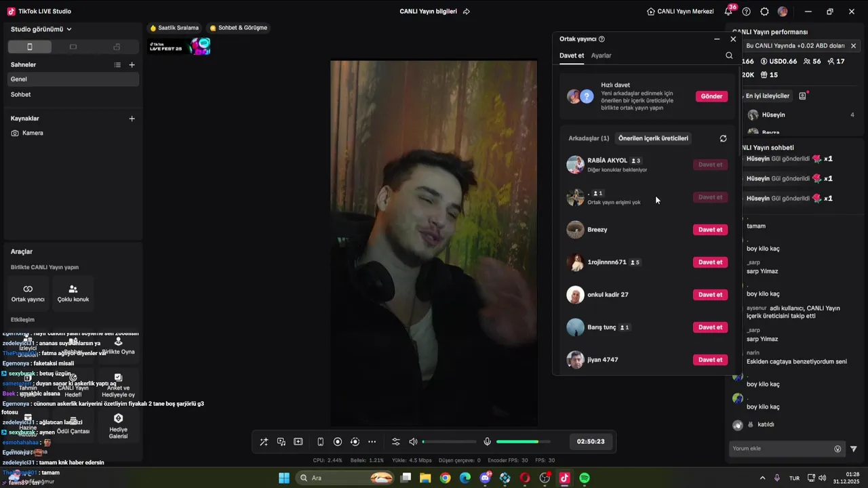Adjust the microphone level slider

point(523,442)
